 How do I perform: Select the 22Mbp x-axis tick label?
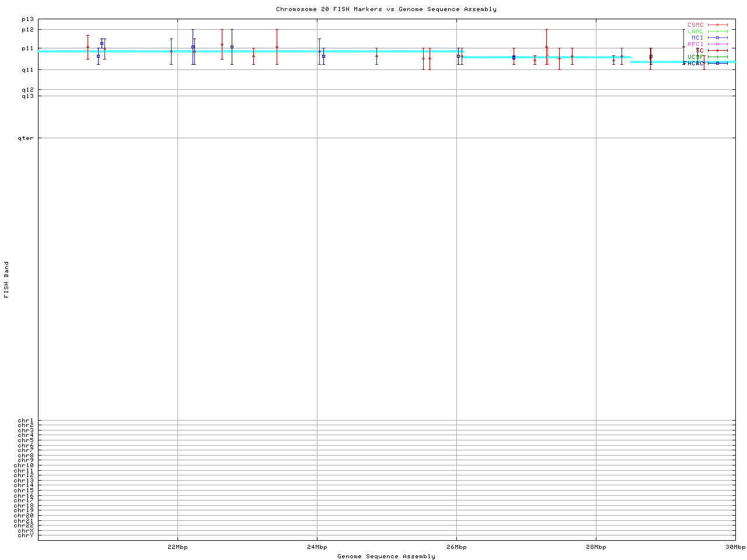click(177, 547)
